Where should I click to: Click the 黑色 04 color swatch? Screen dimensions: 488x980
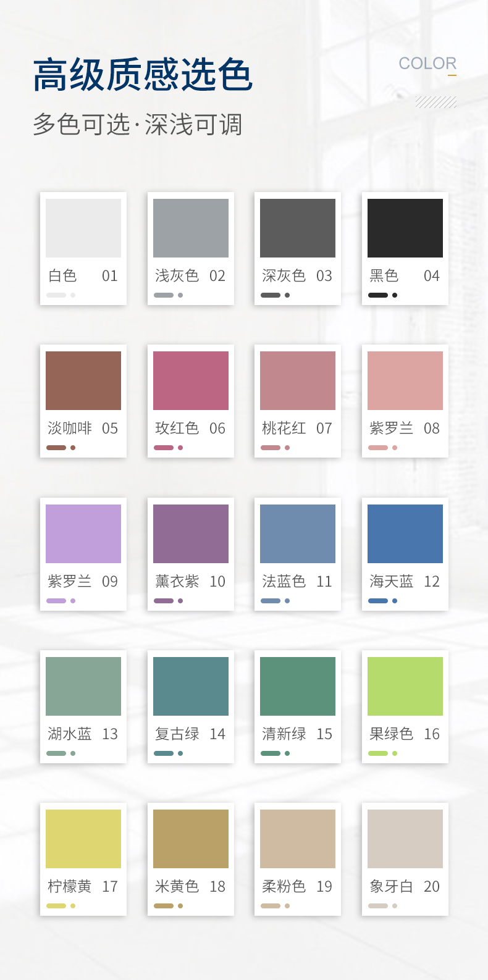(405, 228)
